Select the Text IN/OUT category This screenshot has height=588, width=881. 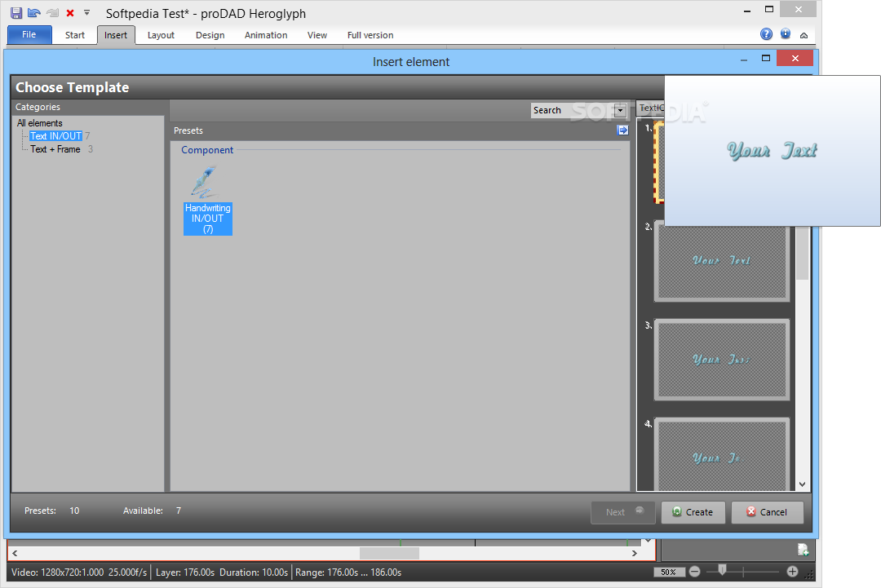(x=55, y=136)
